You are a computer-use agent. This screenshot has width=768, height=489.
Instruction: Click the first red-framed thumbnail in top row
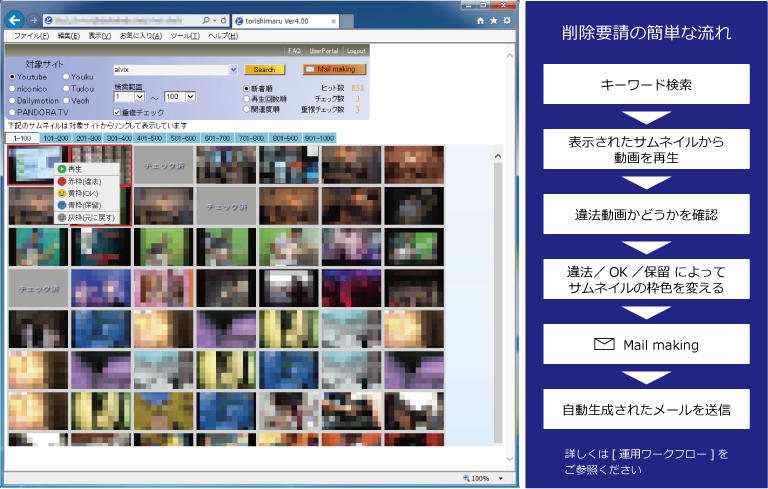(x=38, y=165)
